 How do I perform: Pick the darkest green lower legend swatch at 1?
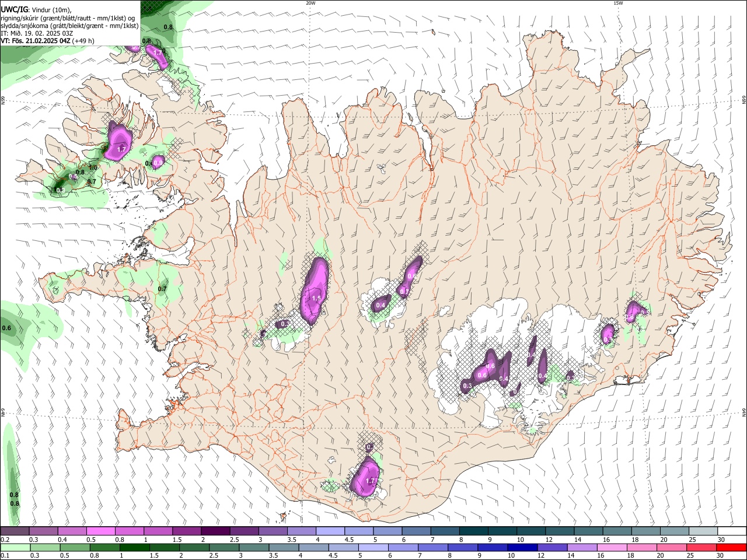(x=134, y=547)
